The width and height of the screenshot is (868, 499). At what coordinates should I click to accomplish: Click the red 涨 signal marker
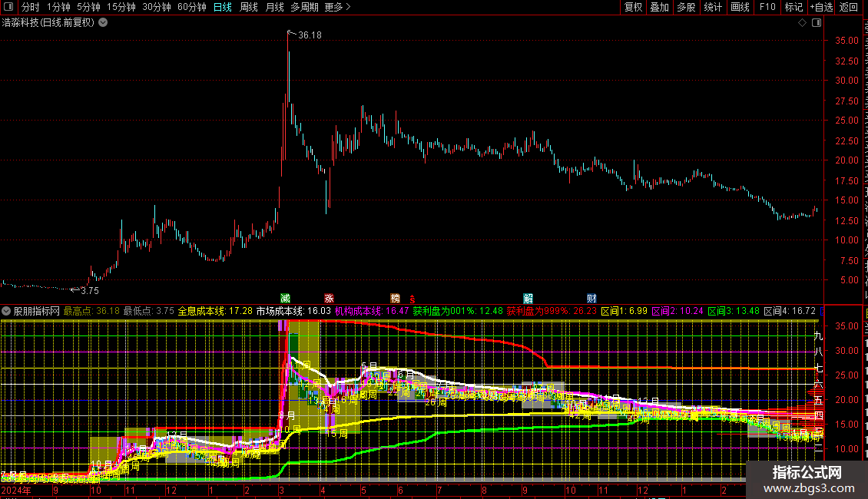(x=330, y=298)
